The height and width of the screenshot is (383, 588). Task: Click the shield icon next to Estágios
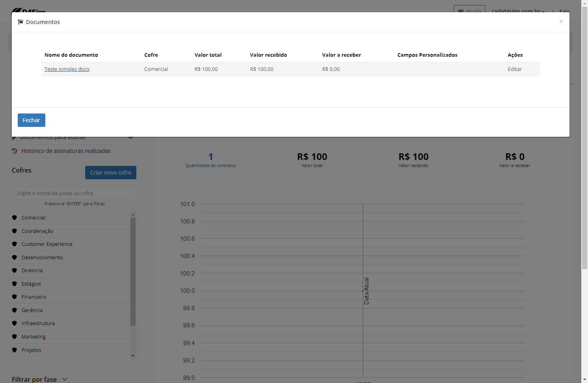pyautogui.click(x=15, y=284)
